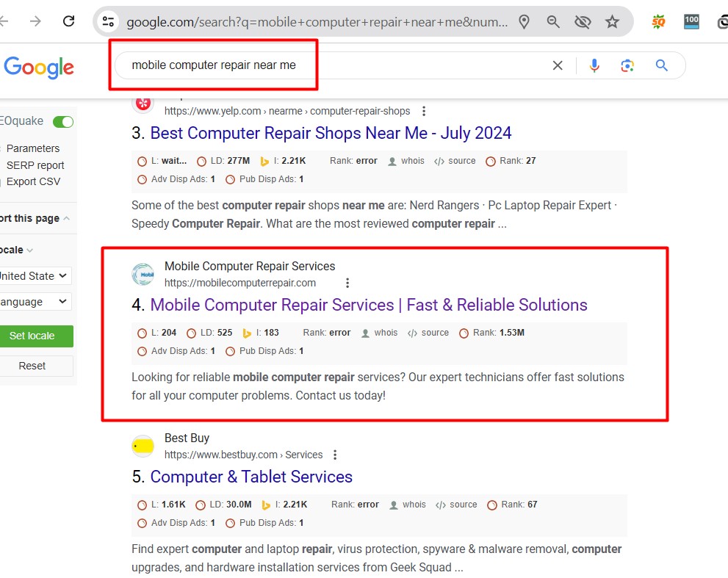Click the Best Buy site name

[x=187, y=438]
